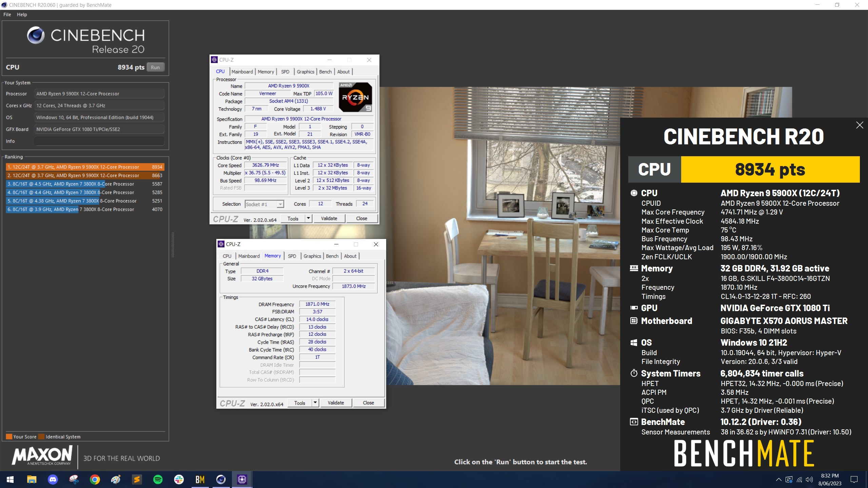Switch to Mainboard tab in the upper CPU-Z window
The image size is (868, 488).
pos(242,72)
